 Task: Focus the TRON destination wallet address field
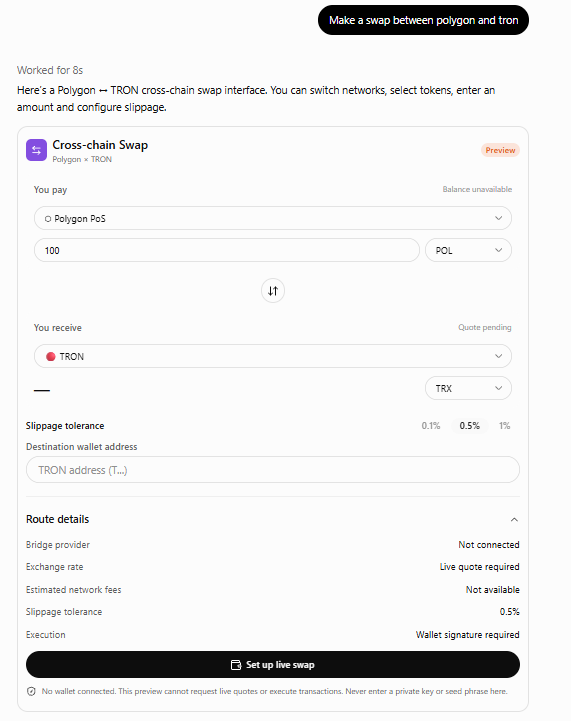click(273, 469)
